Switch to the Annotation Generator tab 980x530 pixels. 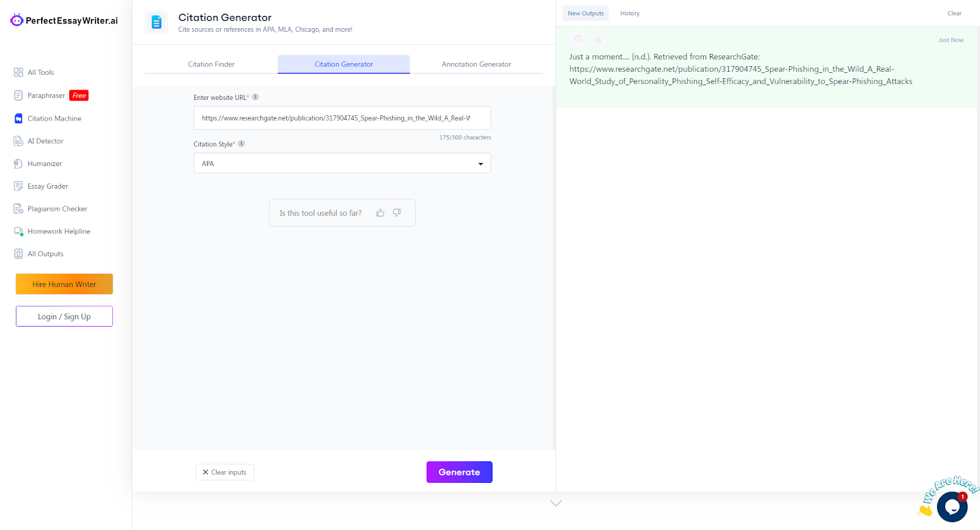pyautogui.click(x=477, y=64)
